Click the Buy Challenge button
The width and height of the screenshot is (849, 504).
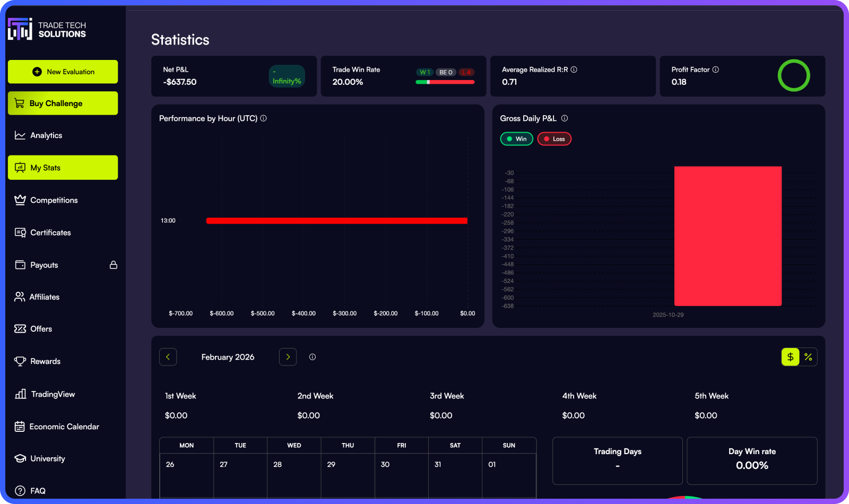(63, 103)
